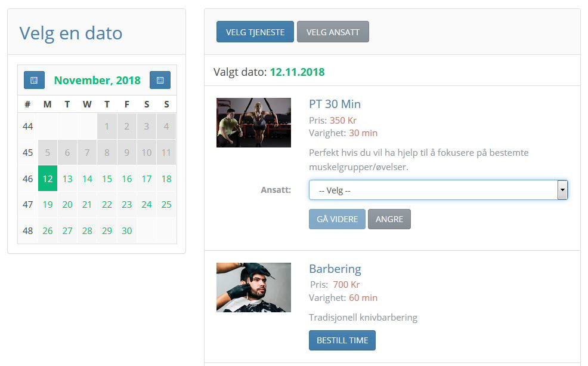Click the November, 2018 month title
This screenshot has height=366, width=588.
tap(97, 80)
